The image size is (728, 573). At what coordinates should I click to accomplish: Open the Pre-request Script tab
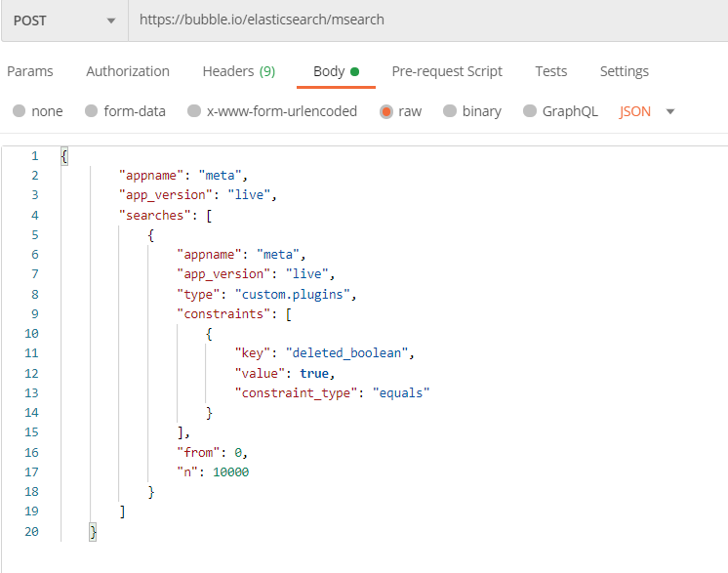coord(447,71)
